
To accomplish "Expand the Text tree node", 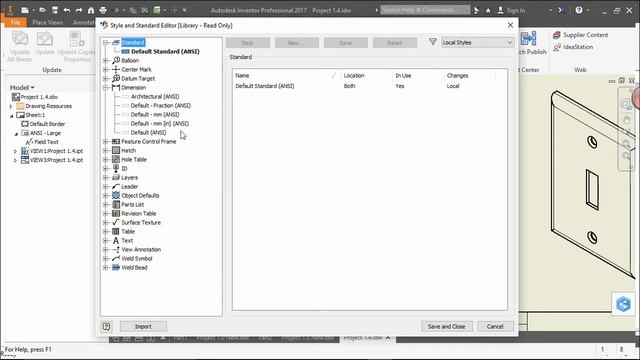I will (x=105, y=240).
